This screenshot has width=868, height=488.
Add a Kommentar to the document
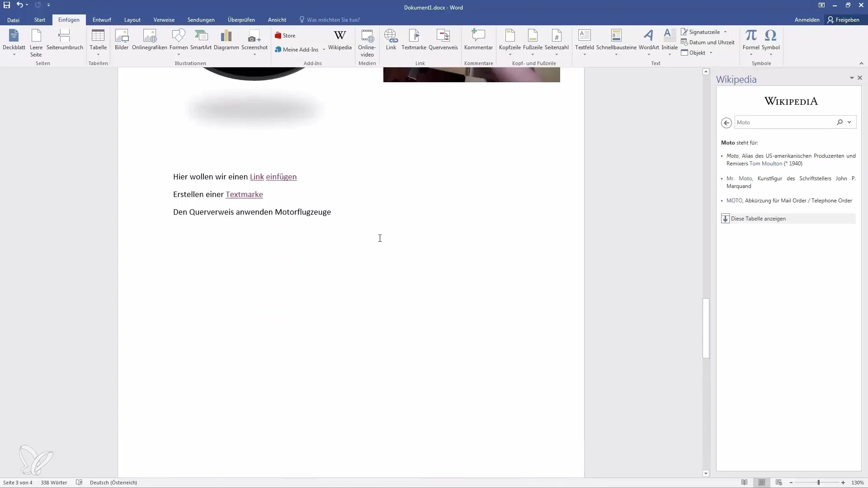(x=478, y=40)
